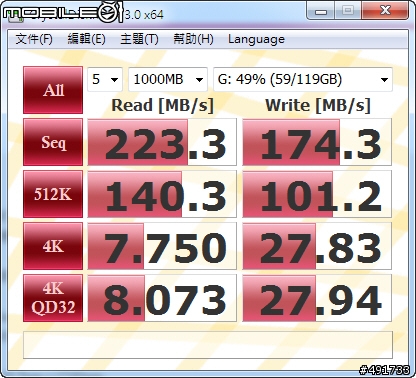Viewport: 416px width, 378px height.
Task: Select the 512K write value 101.2
Action: point(317,194)
